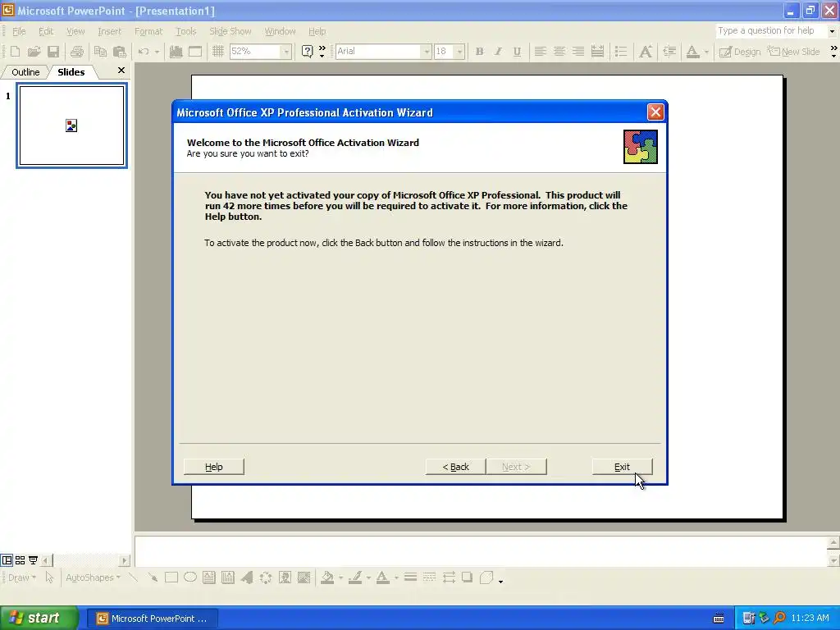The image size is (840, 630).
Task: Open the font size 18 dropdown
Action: 459,52
